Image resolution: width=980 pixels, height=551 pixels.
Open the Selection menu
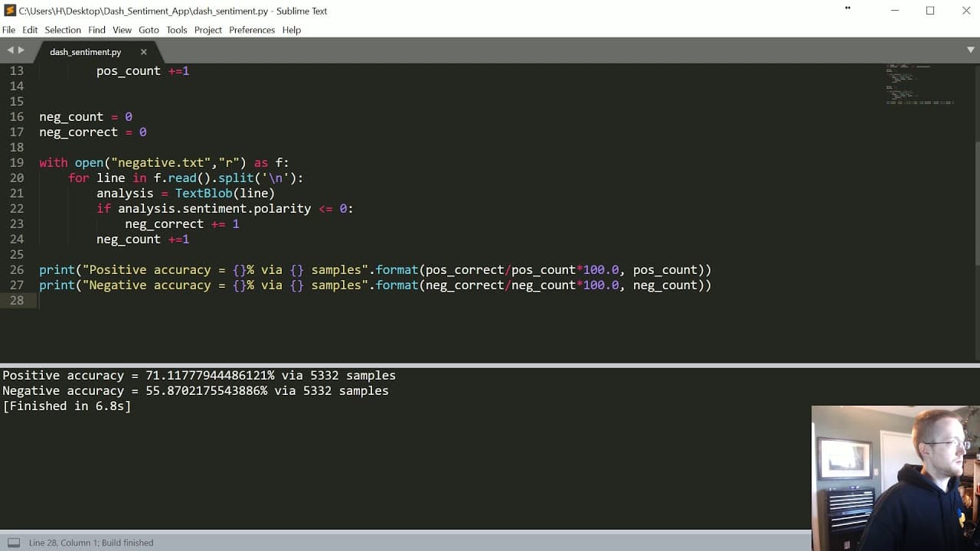click(x=63, y=30)
